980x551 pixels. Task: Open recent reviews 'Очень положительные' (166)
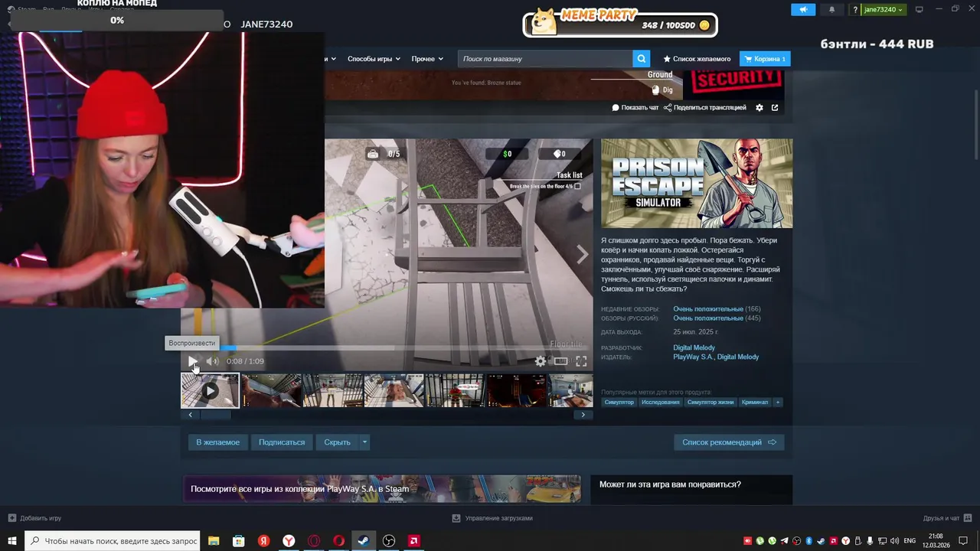[x=708, y=309]
